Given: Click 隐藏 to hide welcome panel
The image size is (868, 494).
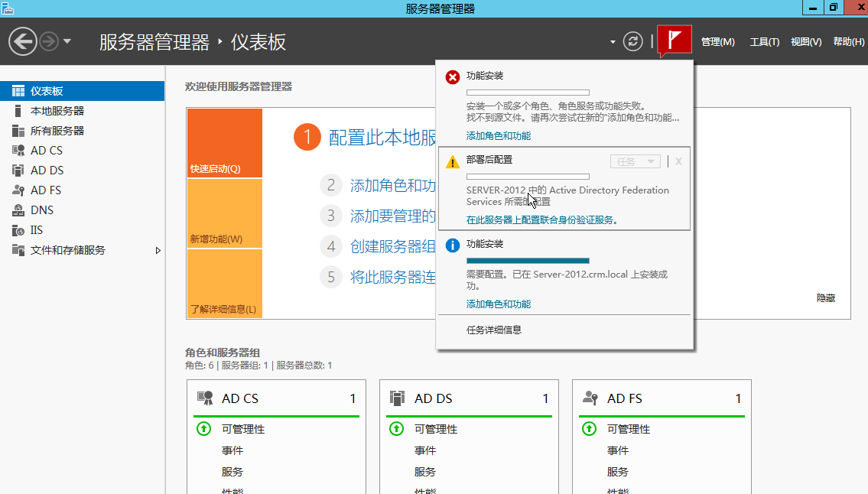Looking at the screenshot, I should 826,298.
